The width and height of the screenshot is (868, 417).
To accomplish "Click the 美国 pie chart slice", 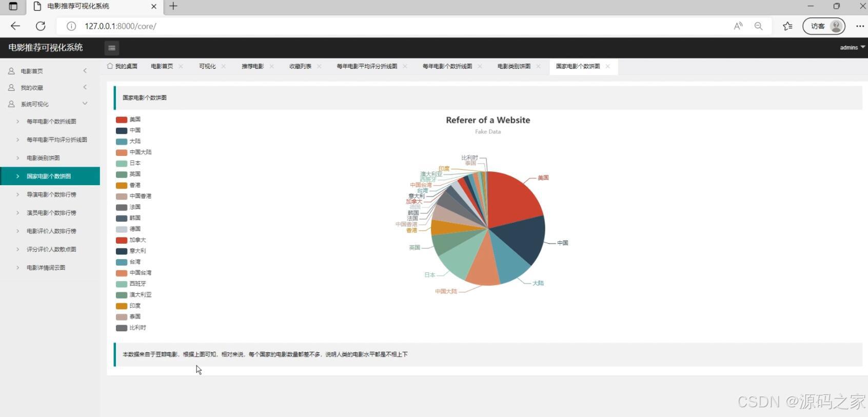I will [x=513, y=200].
